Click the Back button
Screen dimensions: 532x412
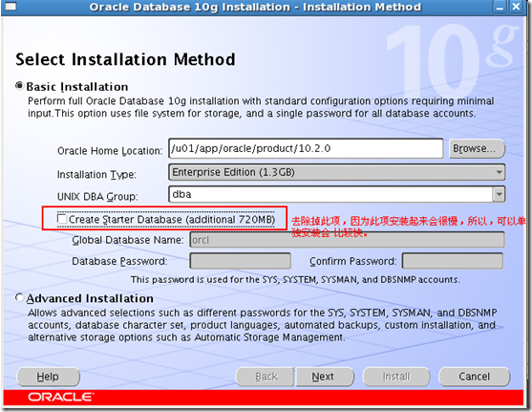[x=266, y=377]
